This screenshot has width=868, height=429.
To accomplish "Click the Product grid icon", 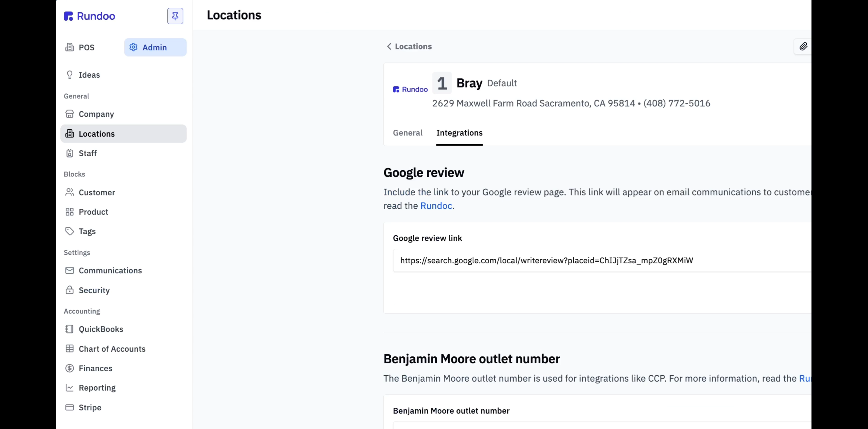I will point(69,212).
